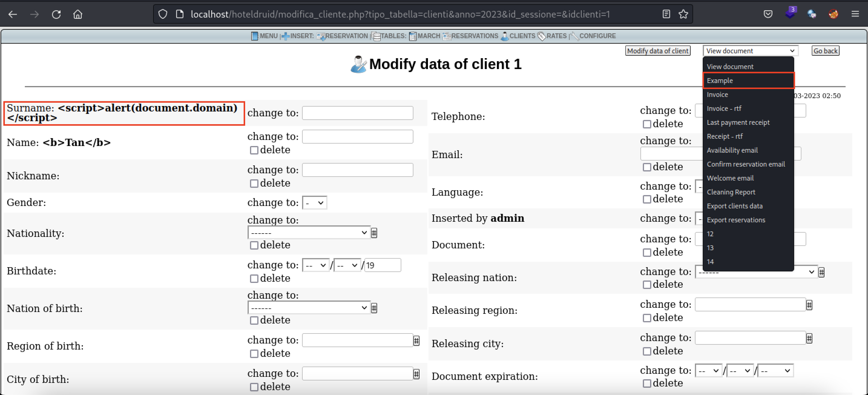Open the Birthdate second dropdown
The width and height of the screenshot is (868, 395).
coord(347,265)
